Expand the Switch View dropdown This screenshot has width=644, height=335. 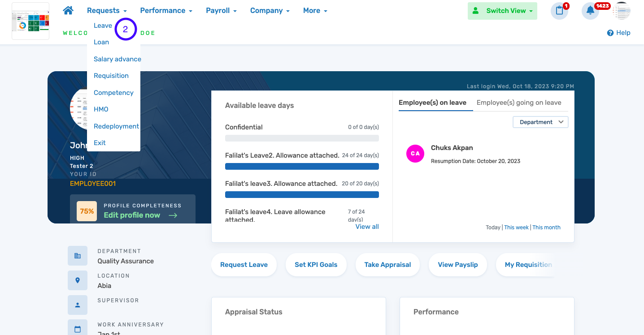pyautogui.click(x=502, y=11)
